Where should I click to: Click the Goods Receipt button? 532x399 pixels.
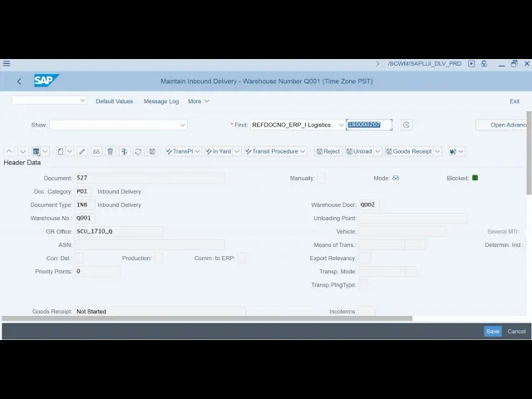(x=409, y=151)
